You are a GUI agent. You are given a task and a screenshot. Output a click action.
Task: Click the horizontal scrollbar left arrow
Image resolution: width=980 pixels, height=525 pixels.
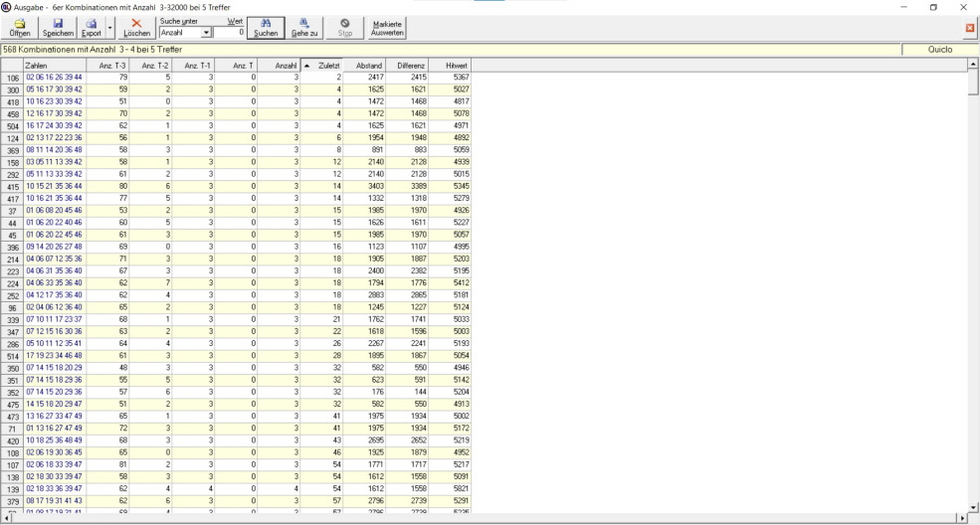tap(5, 518)
